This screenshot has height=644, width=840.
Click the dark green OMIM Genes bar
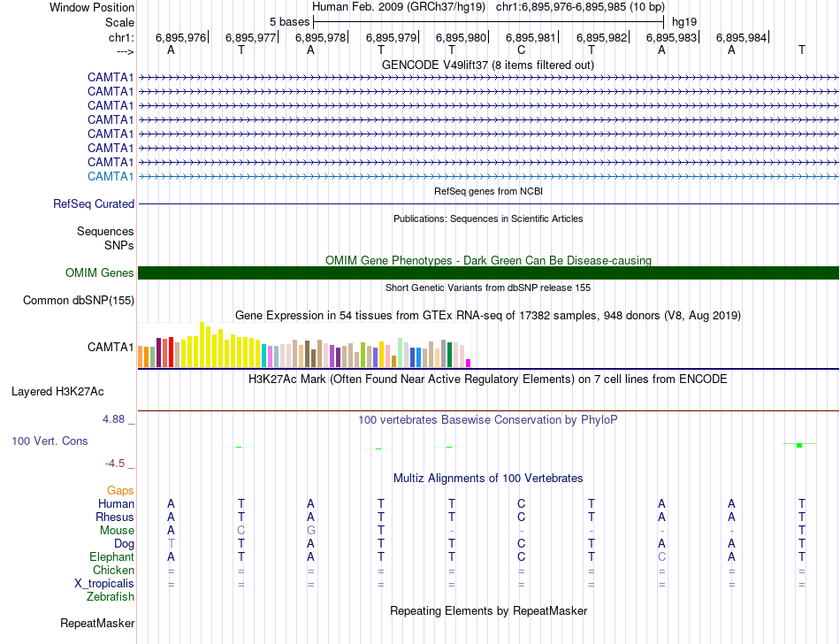click(488, 272)
